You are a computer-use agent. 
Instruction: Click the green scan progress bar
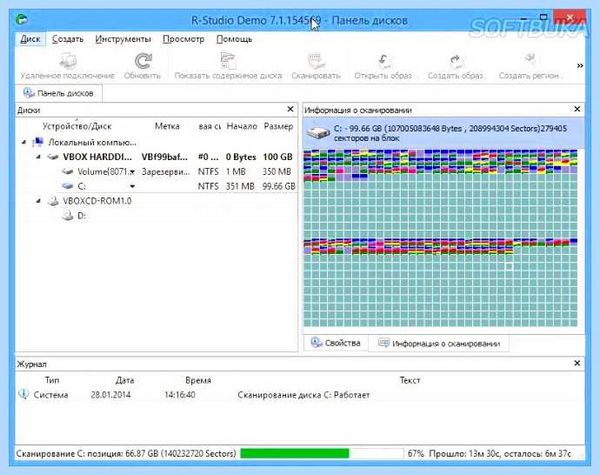[x=295, y=454]
